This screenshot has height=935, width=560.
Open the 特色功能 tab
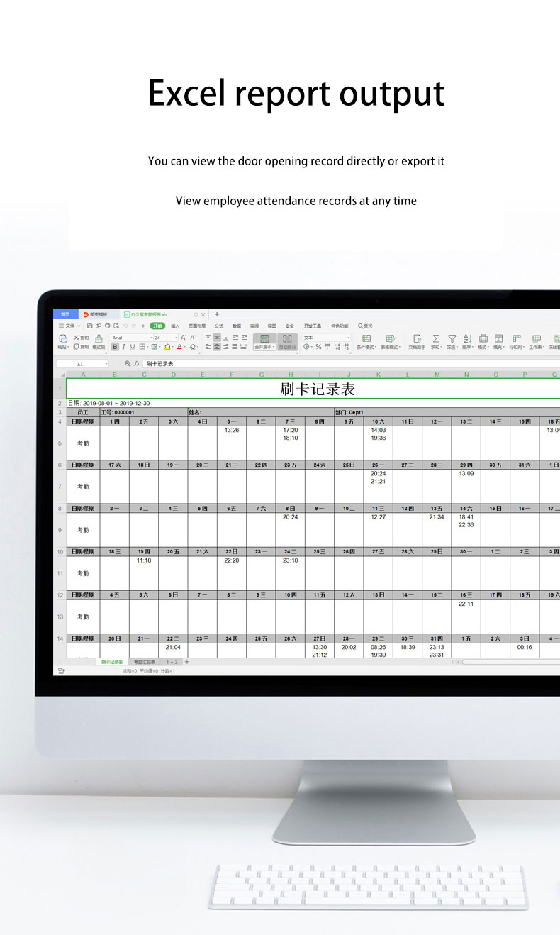coord(340,326)
